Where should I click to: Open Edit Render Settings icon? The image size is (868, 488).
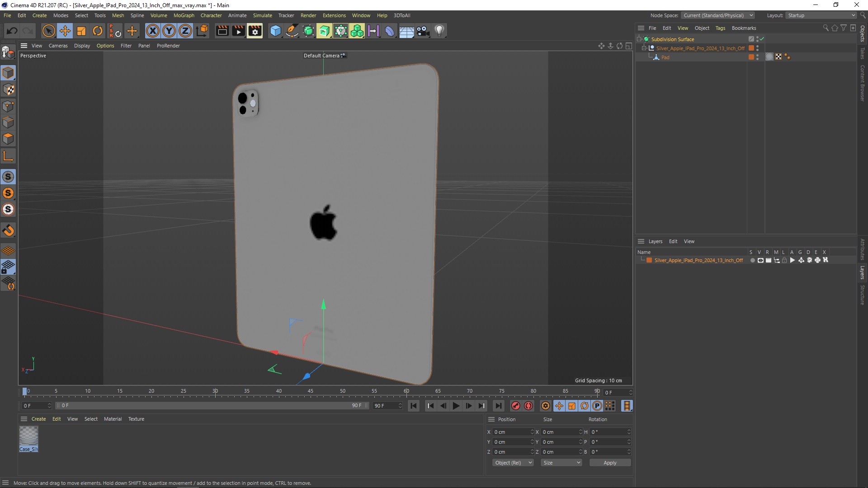255,31
